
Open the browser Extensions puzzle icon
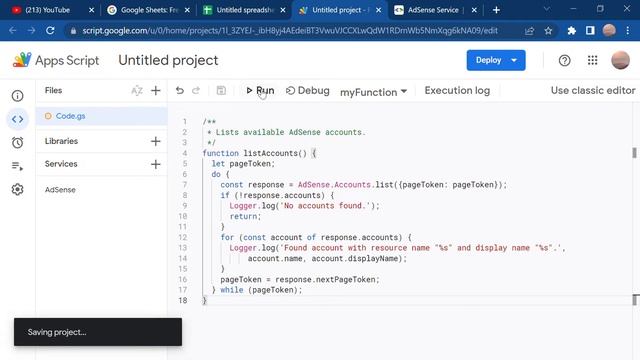pos(571,31)
